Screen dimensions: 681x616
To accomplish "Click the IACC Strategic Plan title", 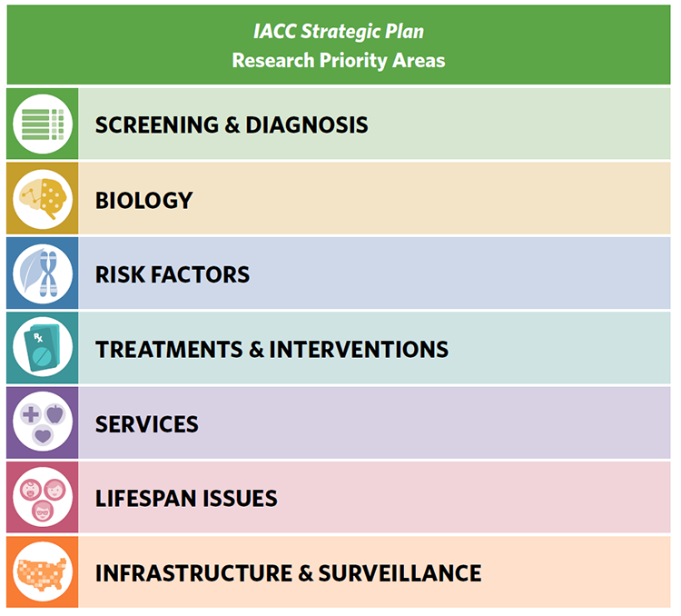I will tap(339, 33).
